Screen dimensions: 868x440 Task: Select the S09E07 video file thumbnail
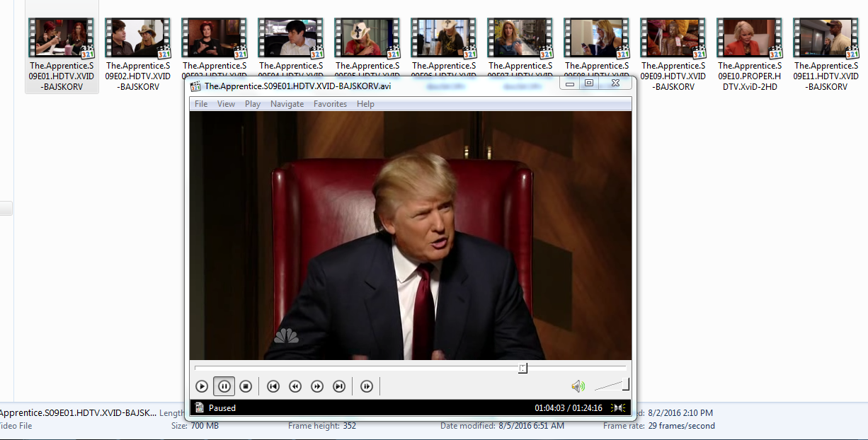[520, 38]
